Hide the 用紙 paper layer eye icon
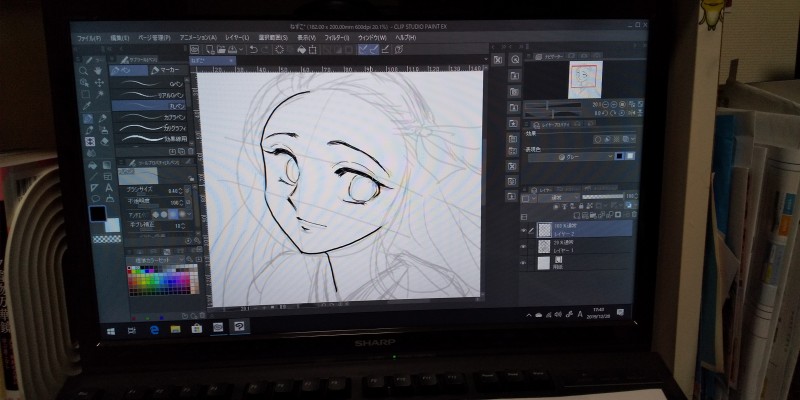Image resolution: width=800 pixels, height=400 pixels. (x=522, y=263)
